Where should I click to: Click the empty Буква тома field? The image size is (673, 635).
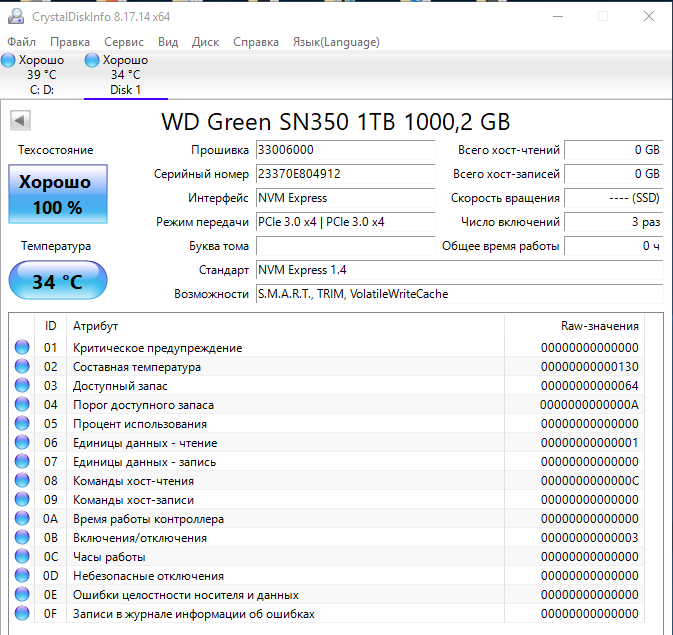click(346, 246)
